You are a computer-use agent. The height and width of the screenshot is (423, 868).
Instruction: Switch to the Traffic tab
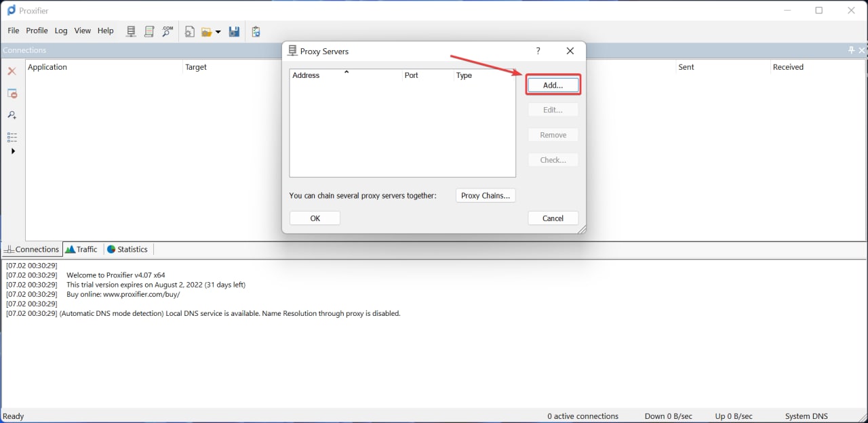click(82, 249)
